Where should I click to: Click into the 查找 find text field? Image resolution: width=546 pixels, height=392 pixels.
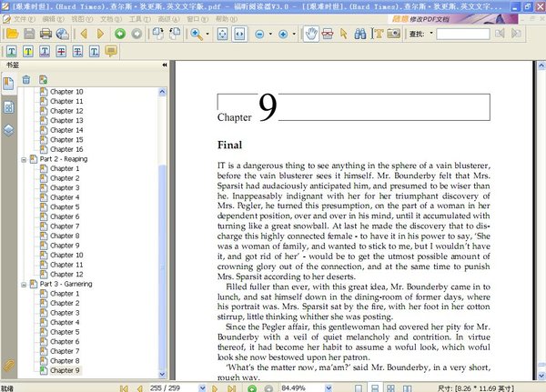463,34
